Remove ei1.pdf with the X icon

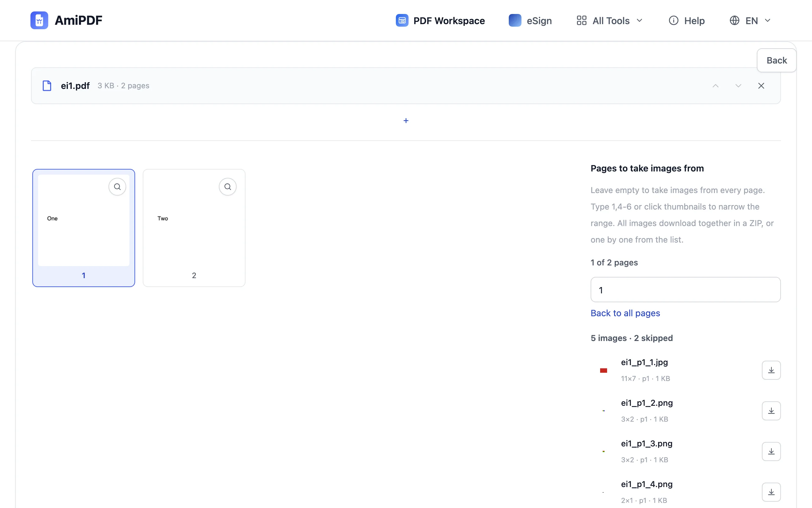(x=761, y=86)
